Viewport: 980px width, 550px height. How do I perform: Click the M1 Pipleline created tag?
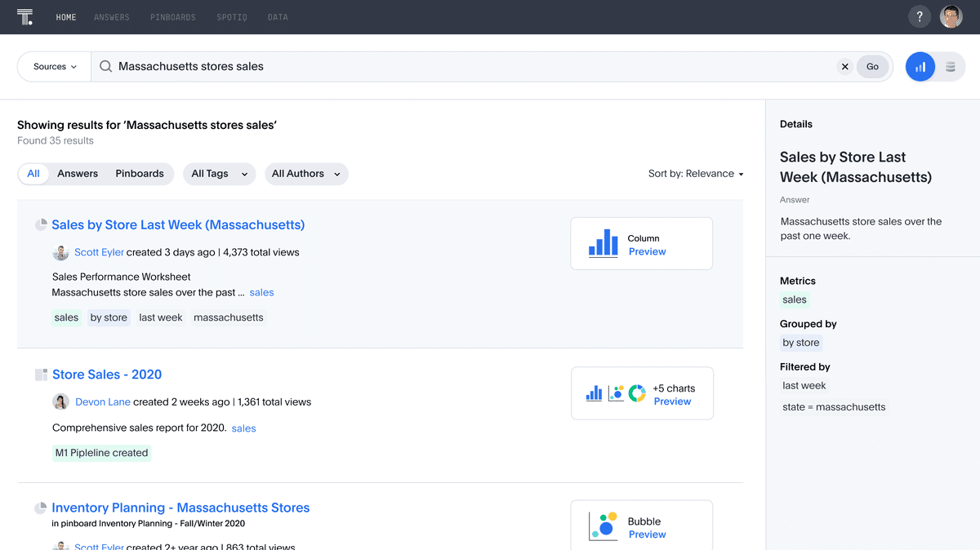(x=101, y=453)
